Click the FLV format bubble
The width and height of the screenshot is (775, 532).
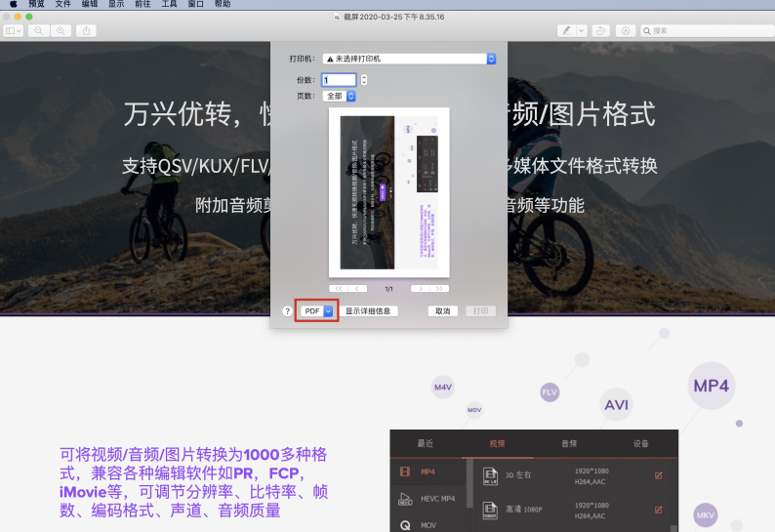pos(550,392)
